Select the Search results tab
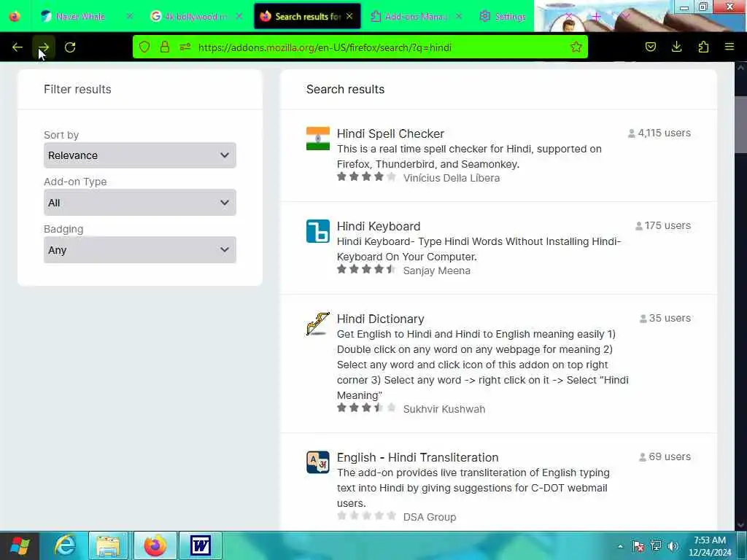Viewport: 747px width, 560px height. tap(307, 16)
